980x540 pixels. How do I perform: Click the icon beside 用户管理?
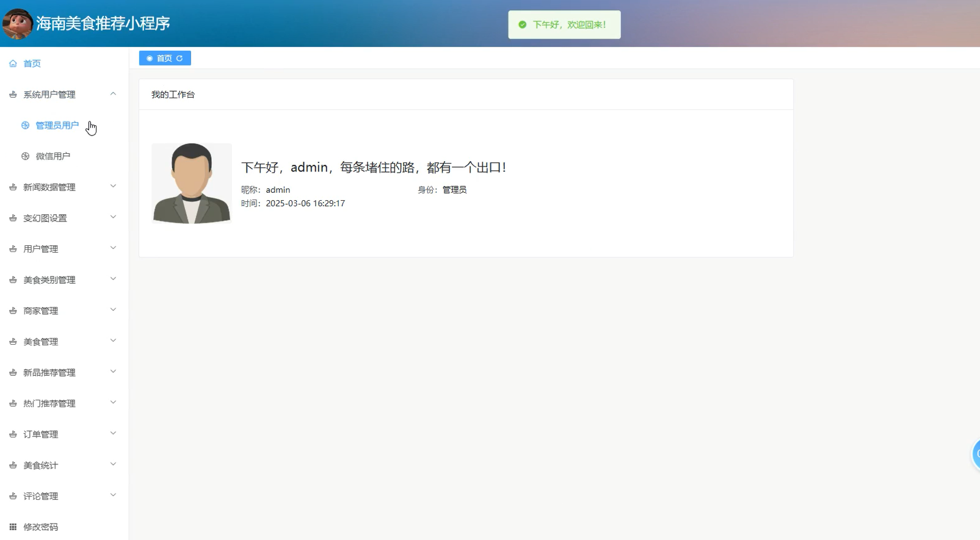(x=13, y=249)
